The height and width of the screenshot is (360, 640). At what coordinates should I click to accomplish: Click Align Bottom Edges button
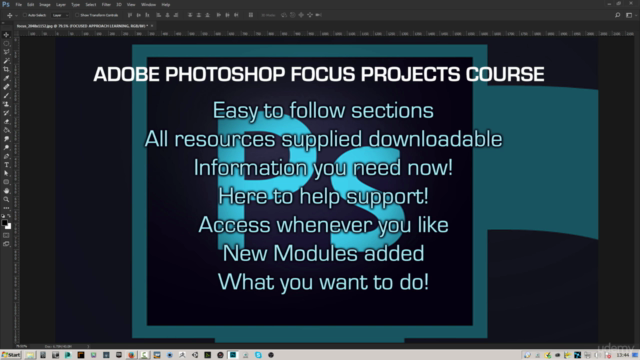click(x=147, y=15)
